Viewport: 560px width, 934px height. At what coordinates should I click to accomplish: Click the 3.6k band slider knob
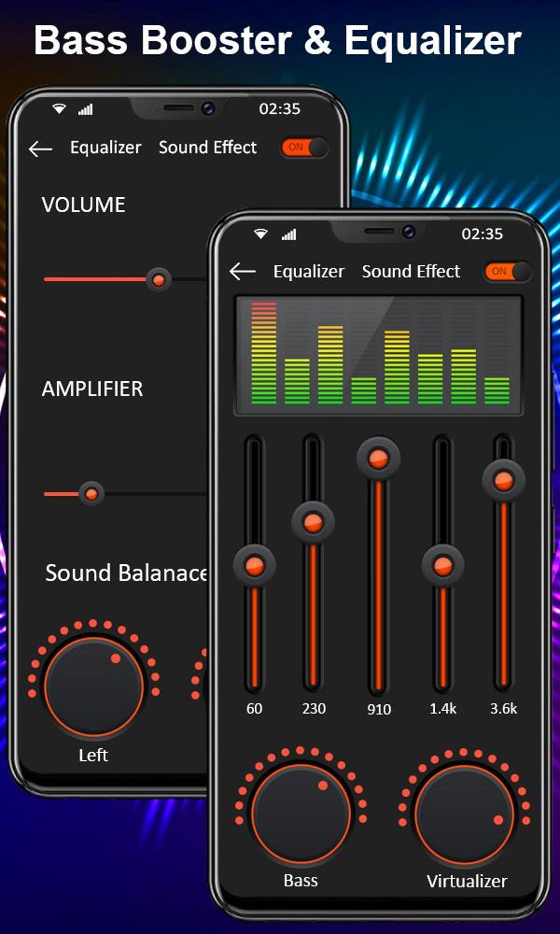[503, 480]
